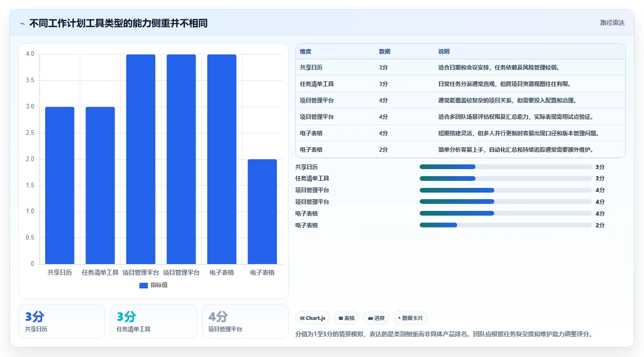The height and width of the screenshot is (357, 644).
Task: Click the 任务清单工具 bar in the chart
Action: coord(100,185)
